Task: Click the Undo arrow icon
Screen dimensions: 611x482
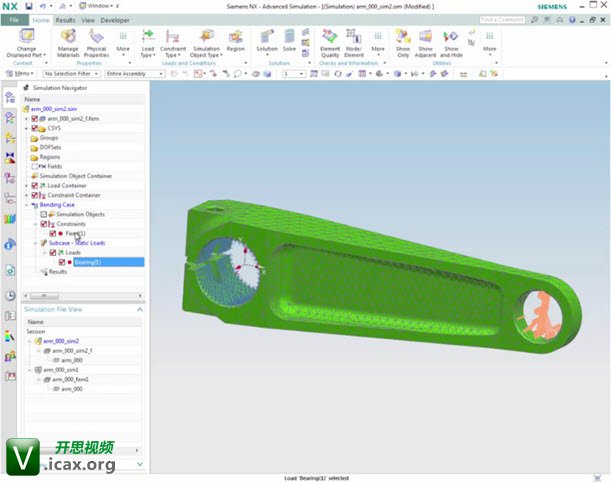Action: click(x=42, y=6)
